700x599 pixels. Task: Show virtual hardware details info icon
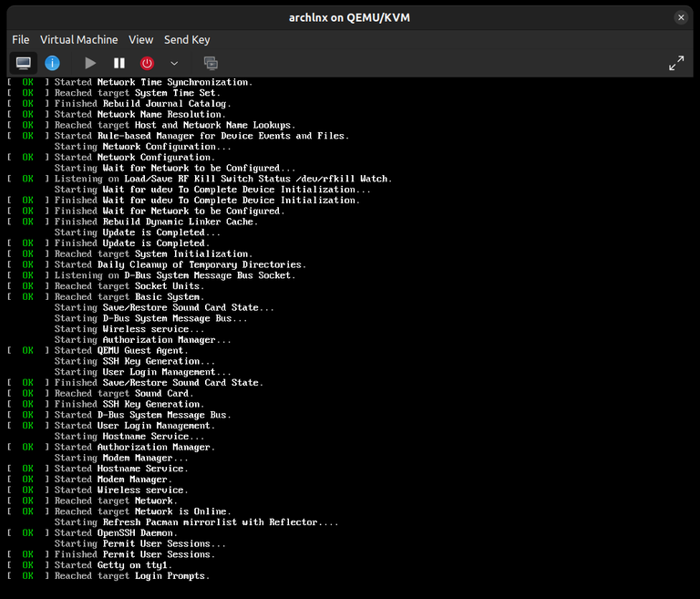coord(52,64)
